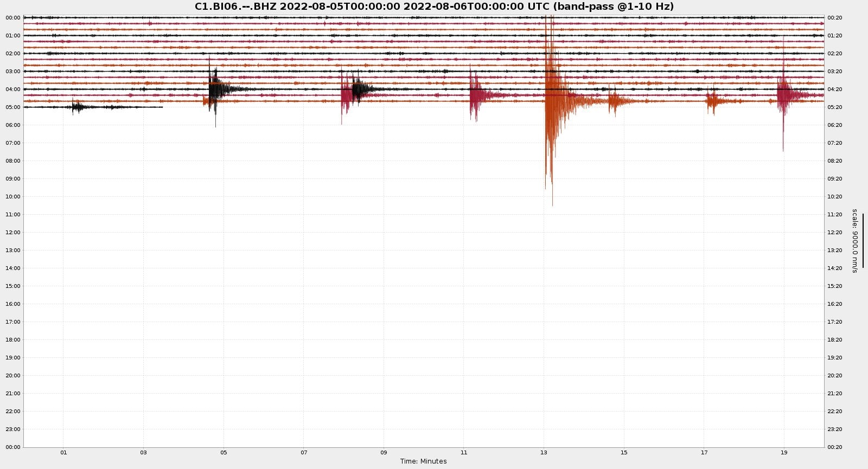Click the x-axis tick label 05
The image size is (868, 469).
coord(224,453)
